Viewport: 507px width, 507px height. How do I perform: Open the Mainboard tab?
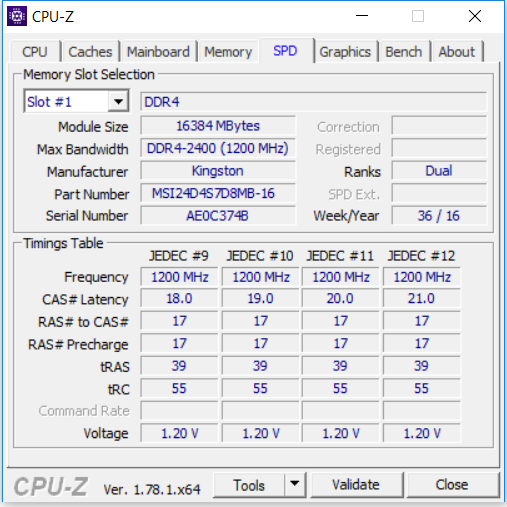[x=158, y=52]
